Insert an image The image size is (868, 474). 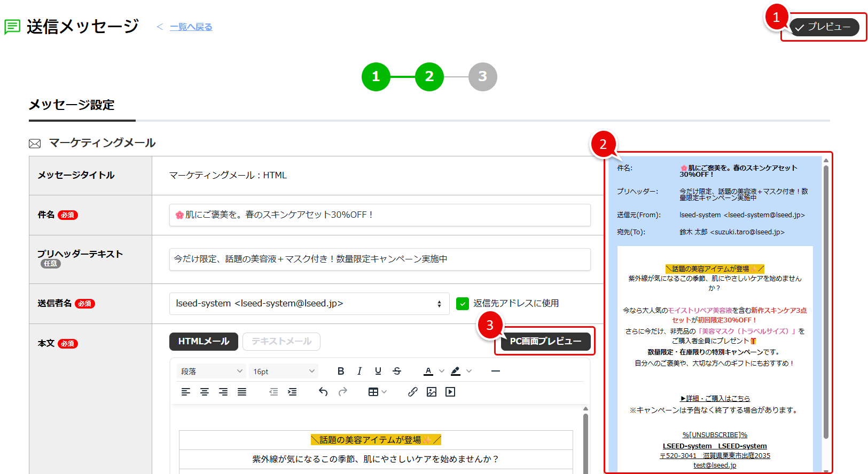[432, 392]
